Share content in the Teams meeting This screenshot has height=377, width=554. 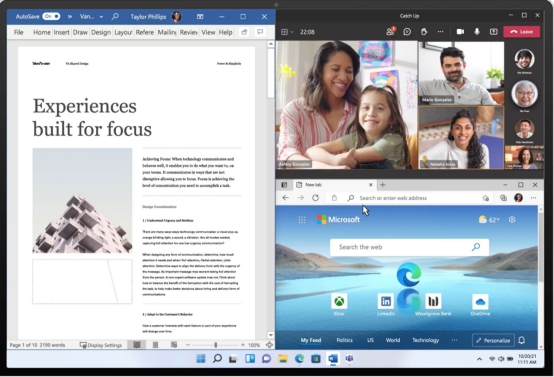point(494,32)
